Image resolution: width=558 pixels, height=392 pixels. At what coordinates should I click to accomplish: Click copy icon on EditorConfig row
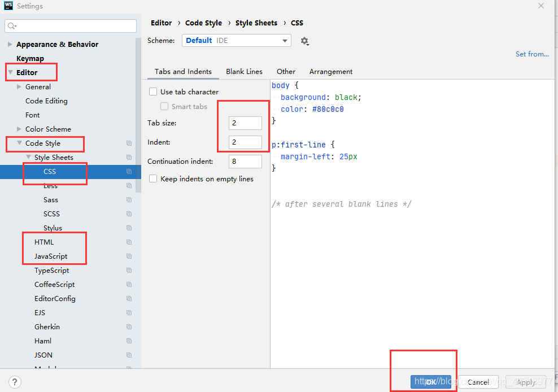[x=129, y=299]
